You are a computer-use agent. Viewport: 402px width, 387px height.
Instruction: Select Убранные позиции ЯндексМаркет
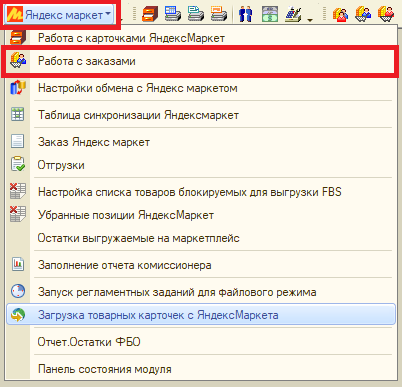201,215
